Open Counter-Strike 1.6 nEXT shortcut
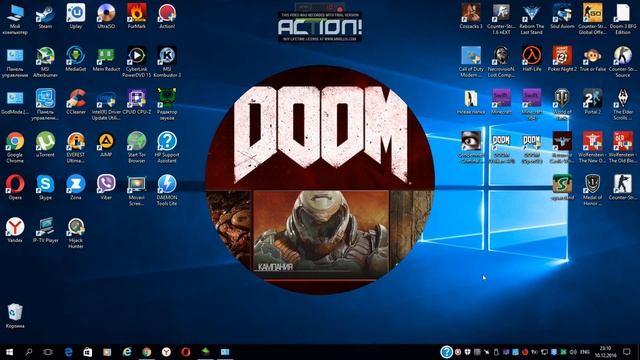Viewport: 640px width, 360px height. [x=501, y=19]
